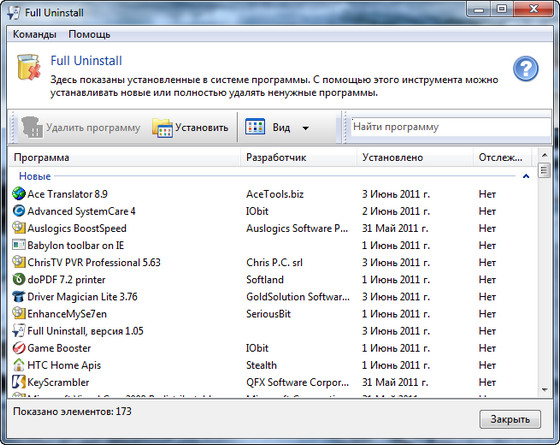Click the Full Uninstall header box icon

(x=29, y=67)
